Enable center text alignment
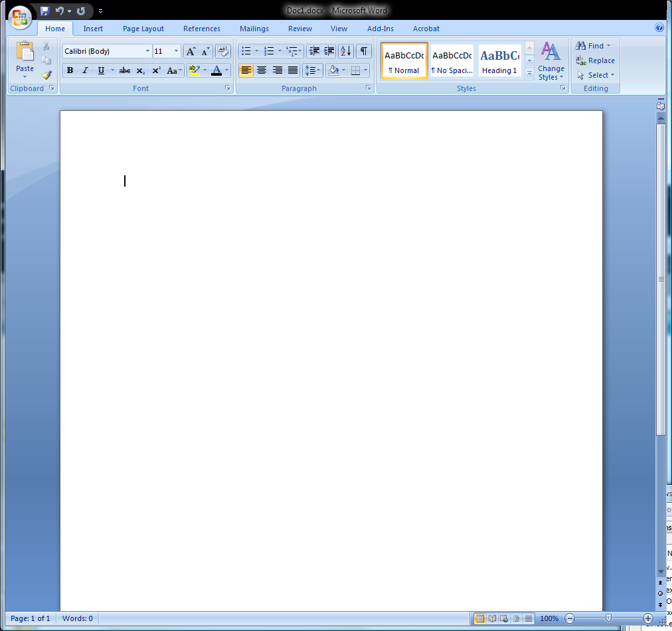The image size is (672, 631). [x=262, y=70]
